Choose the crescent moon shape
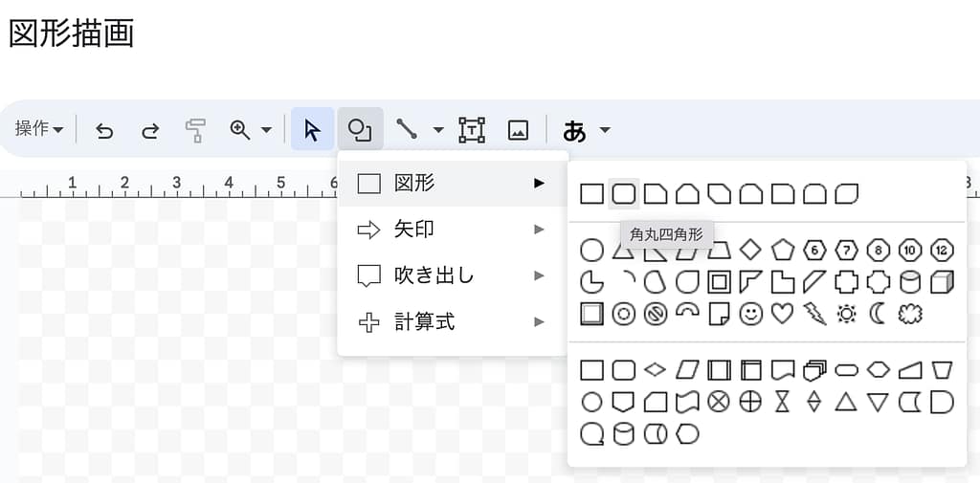 tap(878, 314)
